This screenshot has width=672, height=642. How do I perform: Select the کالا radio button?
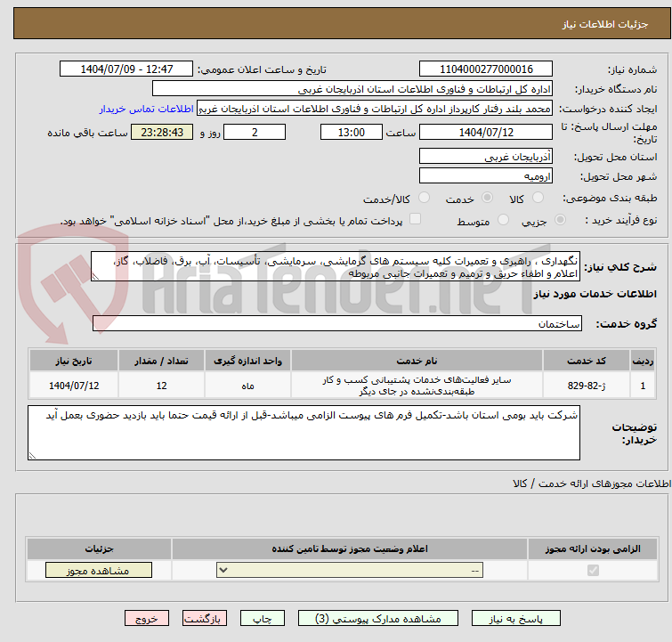[x=538, y=198]
